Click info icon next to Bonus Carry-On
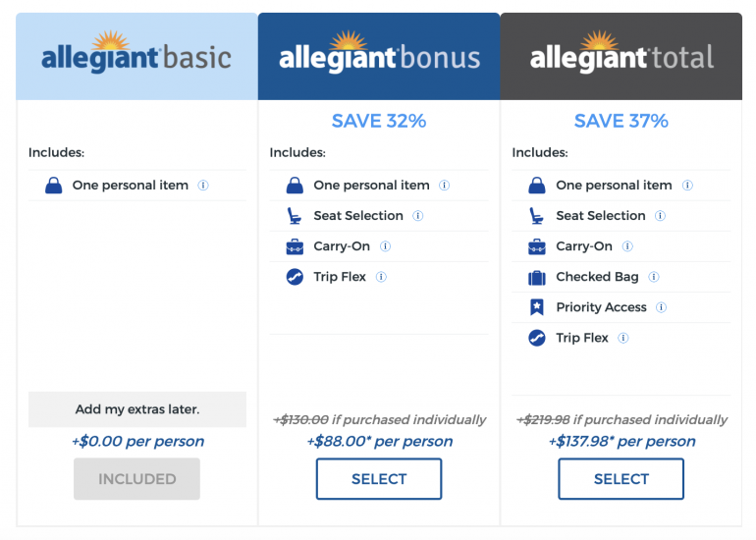Viewport: 756px width, 540px height. 386,246
